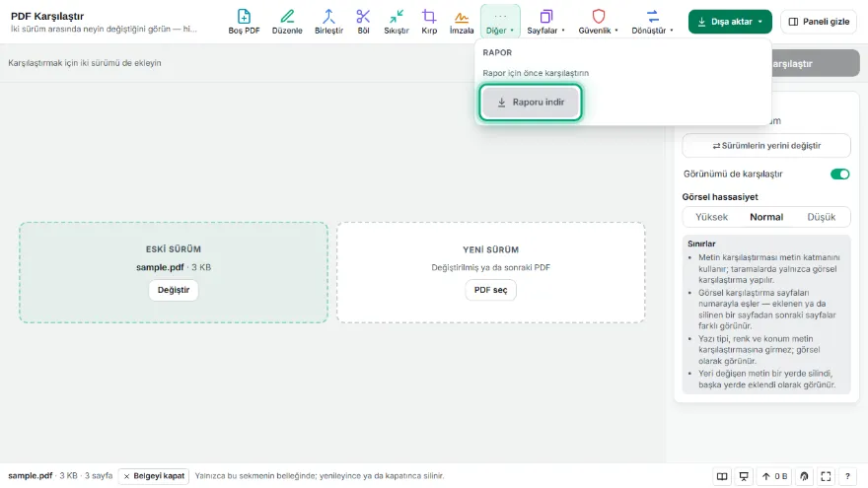Select the Böl scissors tool
Image resolution: width=868 pixels, height=488 pixels.
(x=363, y=22)
